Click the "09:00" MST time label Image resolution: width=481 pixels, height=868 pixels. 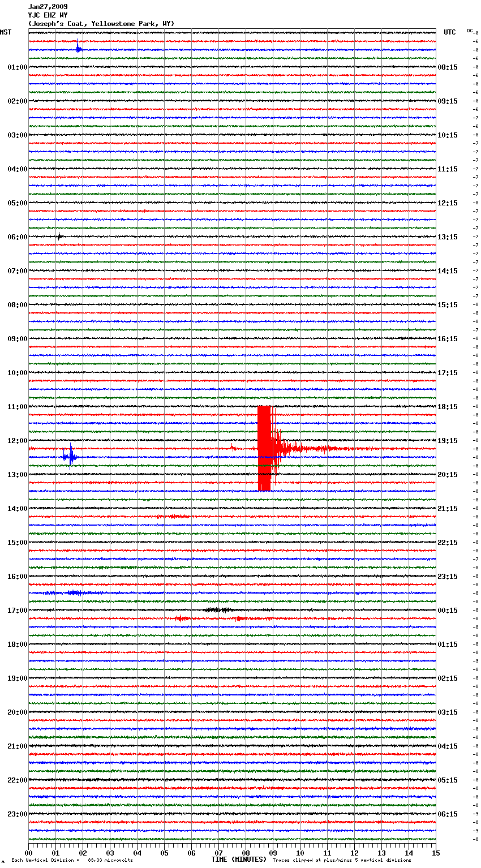(17, 339)
